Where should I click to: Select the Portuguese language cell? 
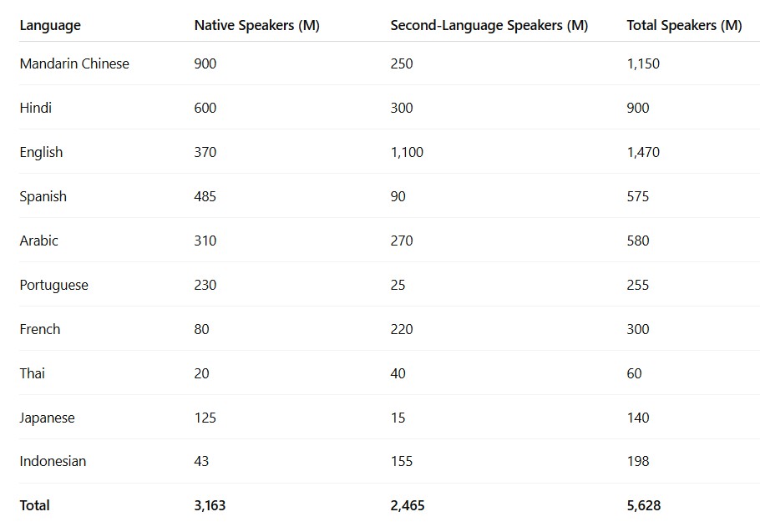53,285
